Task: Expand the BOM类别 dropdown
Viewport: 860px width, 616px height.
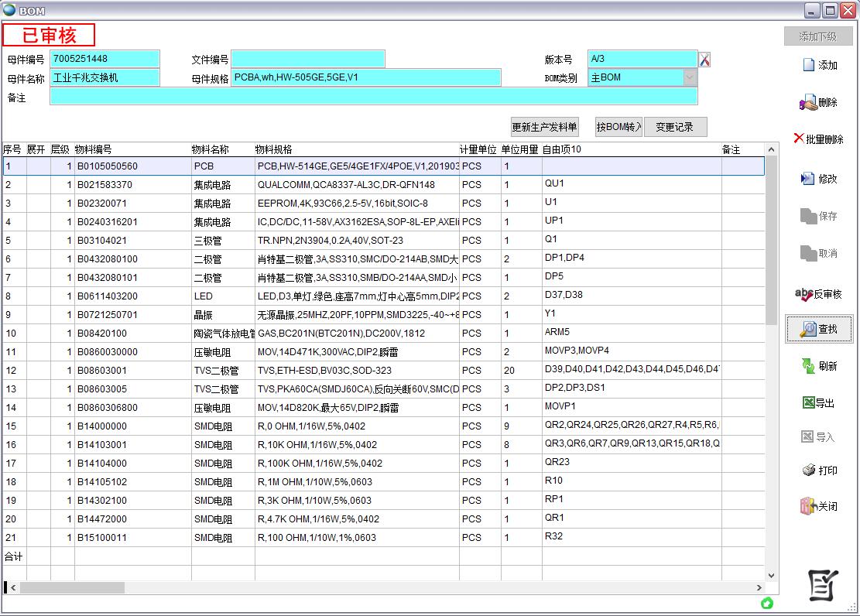Action: (690, 77)
